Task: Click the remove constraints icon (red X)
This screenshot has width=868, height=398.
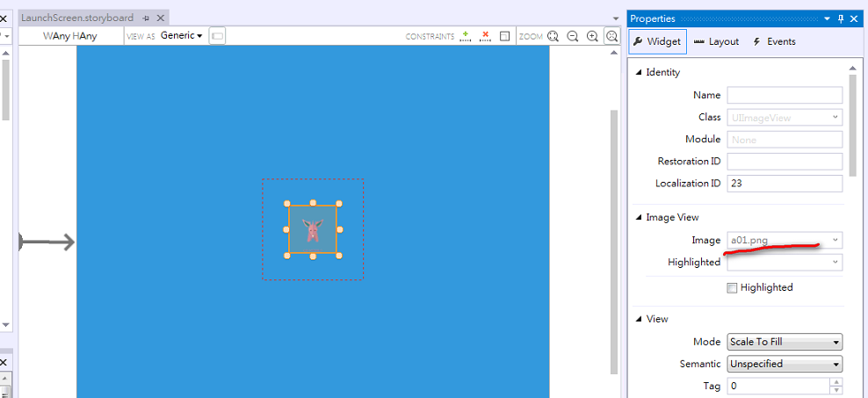Action: 485,36
